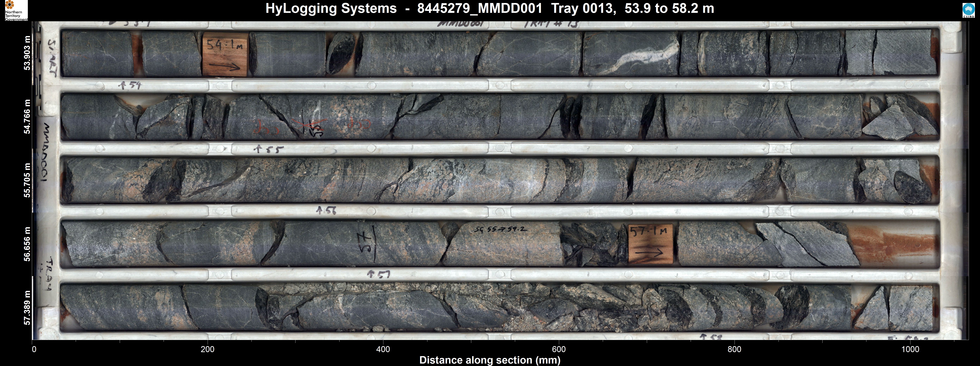Screen dimensions: 980x366
Task: Click the wooden 54.1m depth marker block
Action: pos(225,54)
